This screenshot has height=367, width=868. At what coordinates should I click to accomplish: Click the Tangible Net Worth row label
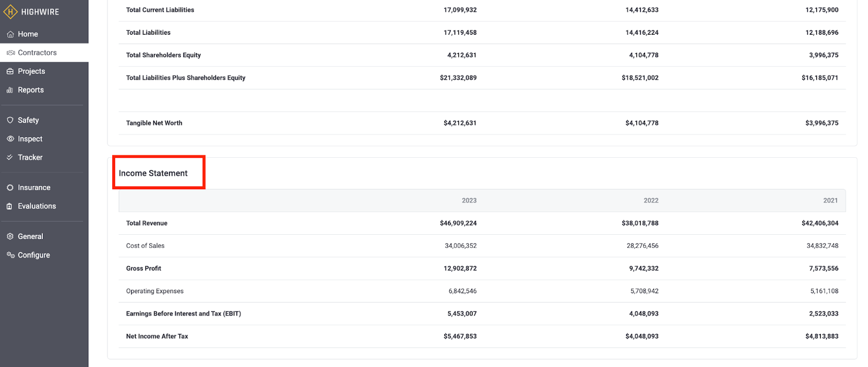(x=154, y=123)
